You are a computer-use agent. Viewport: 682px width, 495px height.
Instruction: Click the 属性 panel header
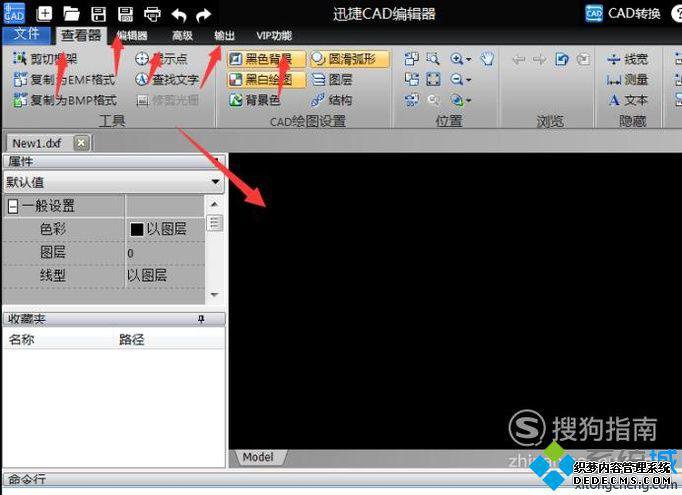(x=113, y=161)
